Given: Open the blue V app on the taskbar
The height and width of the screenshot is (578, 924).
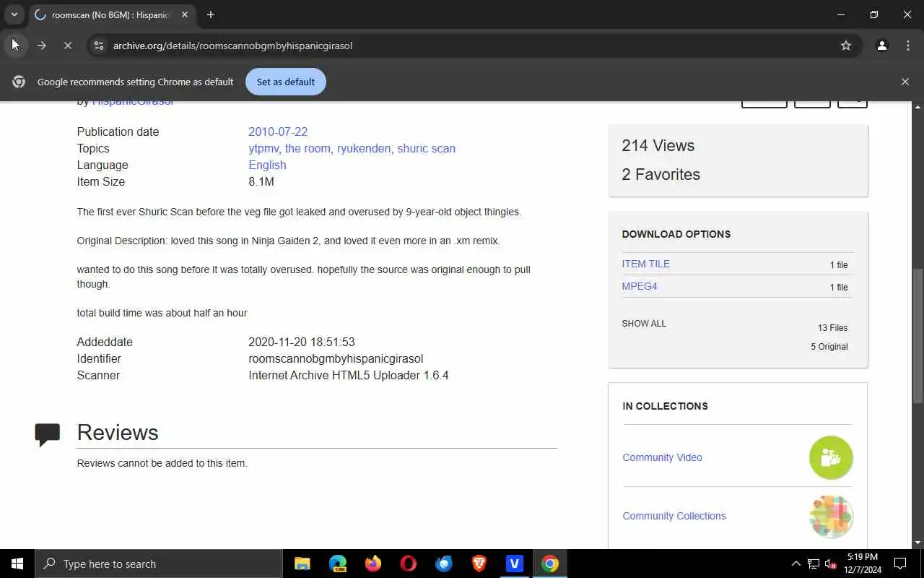Looking at the screenshot, I should click(x=515, y=564).
